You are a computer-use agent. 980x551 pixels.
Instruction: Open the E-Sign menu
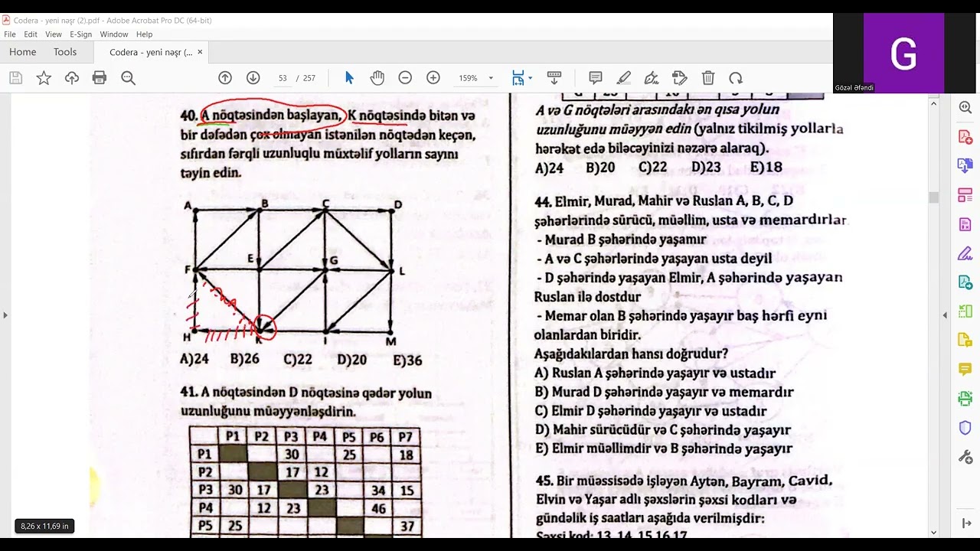click(80, 34)
